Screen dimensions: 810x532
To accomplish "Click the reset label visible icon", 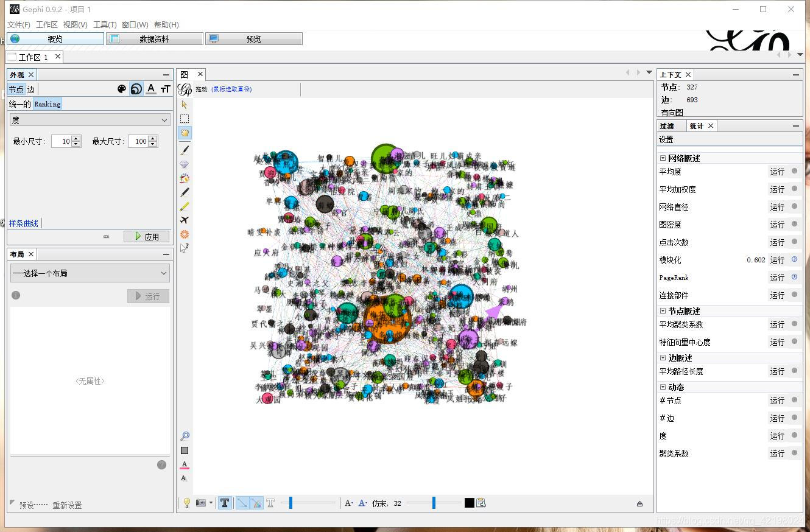I will click(x=184, y=478).
